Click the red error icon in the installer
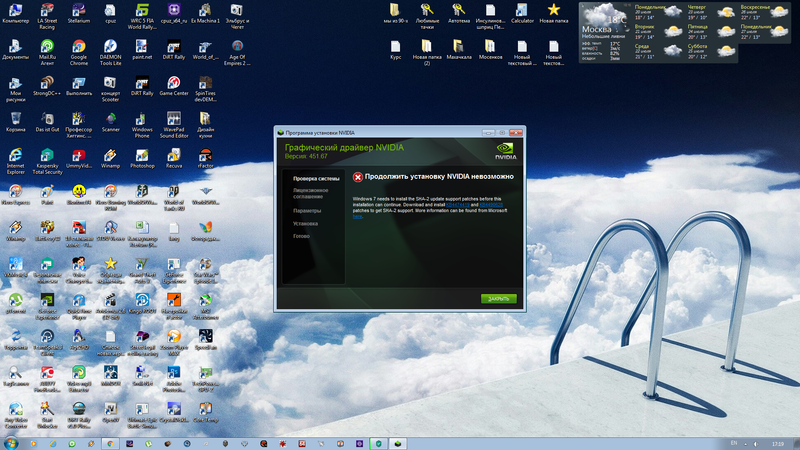The width and height of the screenshot is (800, 450). click(358, 177)
